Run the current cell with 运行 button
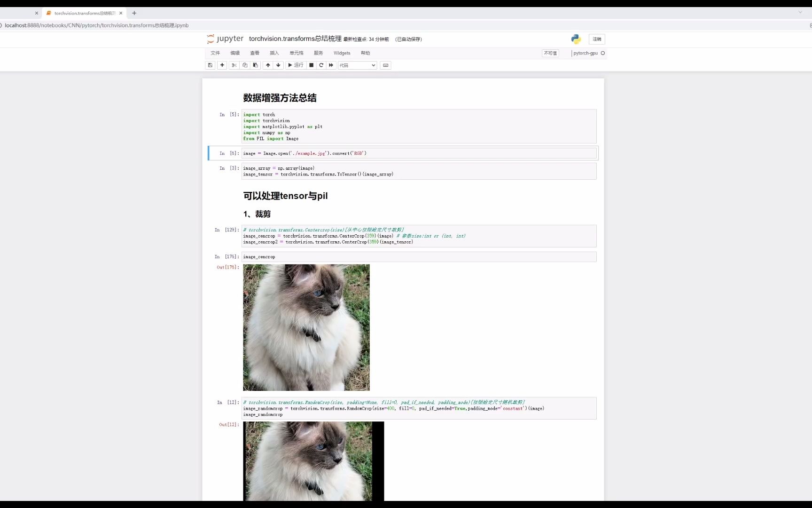 coord(296,65)
